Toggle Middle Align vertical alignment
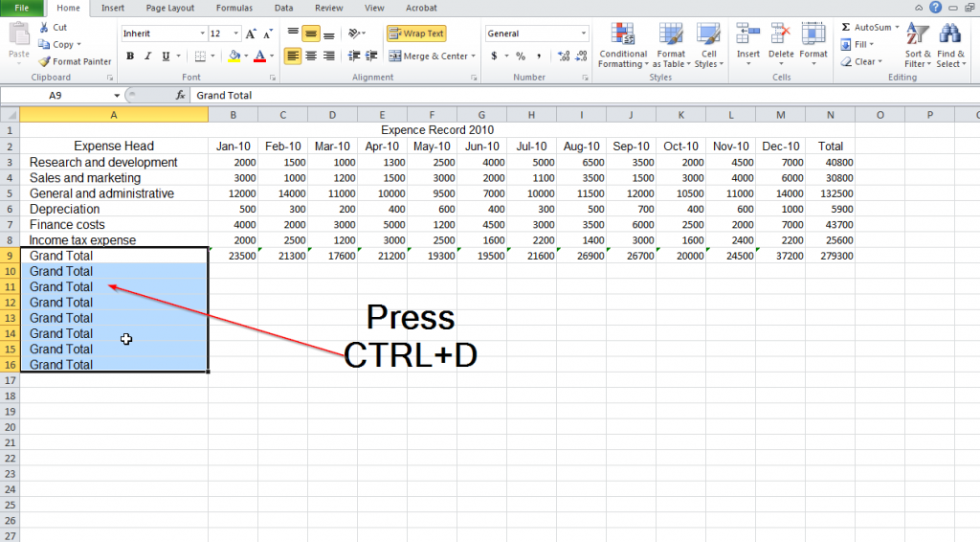 click(311, 34)
